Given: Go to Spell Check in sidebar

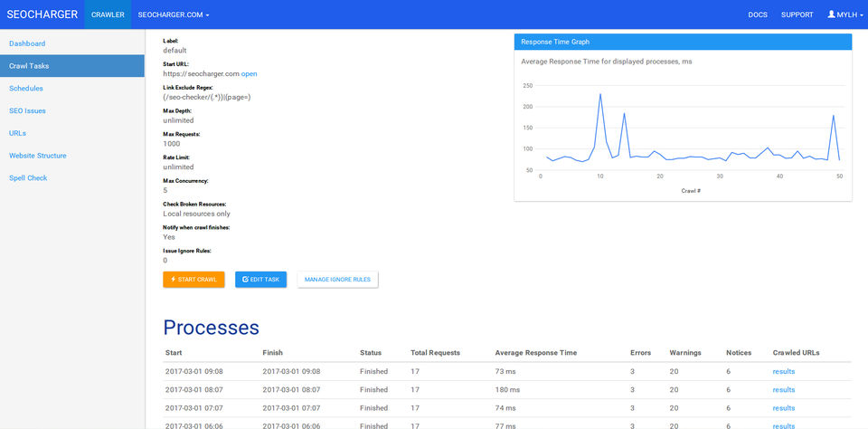Looking at the screenshot, I should 28,178.
